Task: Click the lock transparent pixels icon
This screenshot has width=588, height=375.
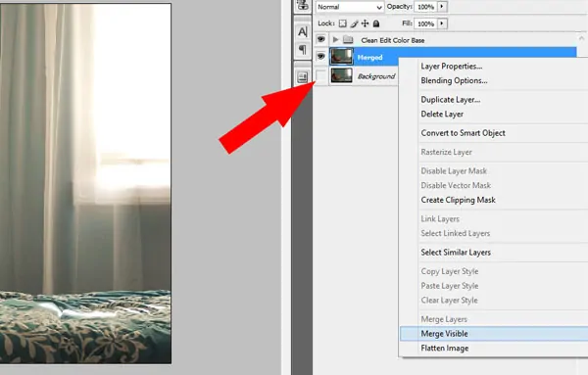Action: coord(342,23)
